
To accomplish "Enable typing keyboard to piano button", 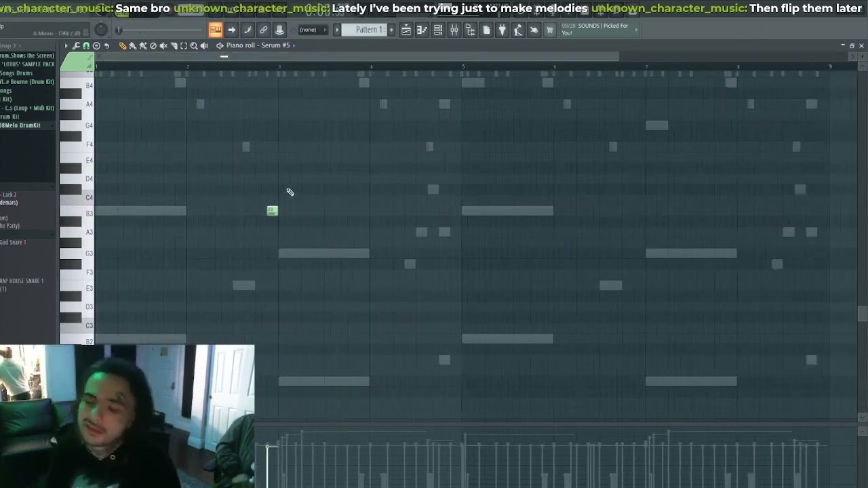I will point(215,30).
